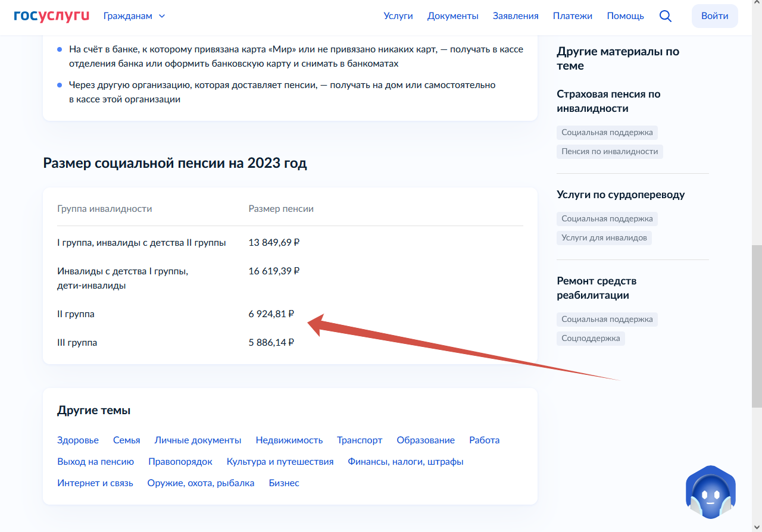
Task: Follow the Финансы, налоги, штрафы link
Action: (405, 462)
